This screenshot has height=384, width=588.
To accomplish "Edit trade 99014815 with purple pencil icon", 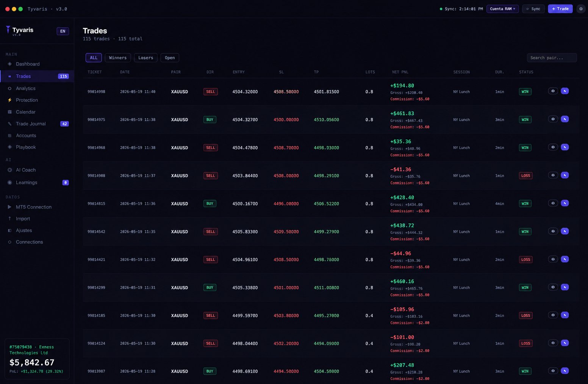I will tap(565, 203).
